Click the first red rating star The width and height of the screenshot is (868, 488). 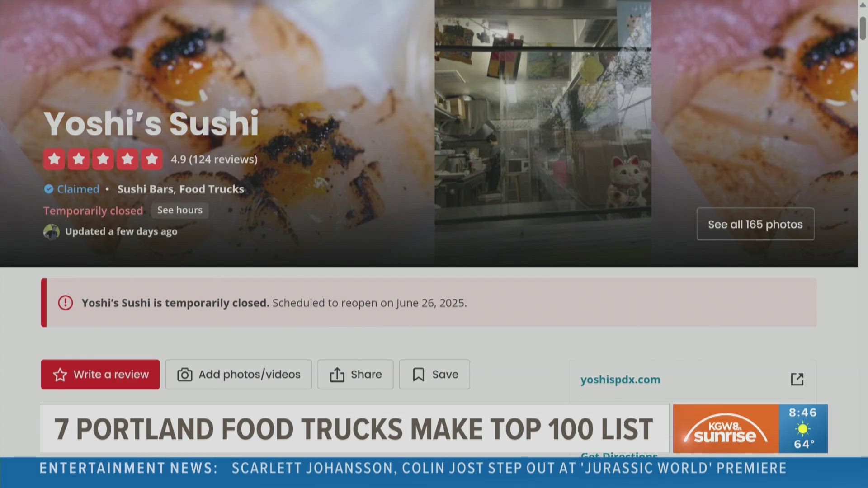click(x=54, y=159)
